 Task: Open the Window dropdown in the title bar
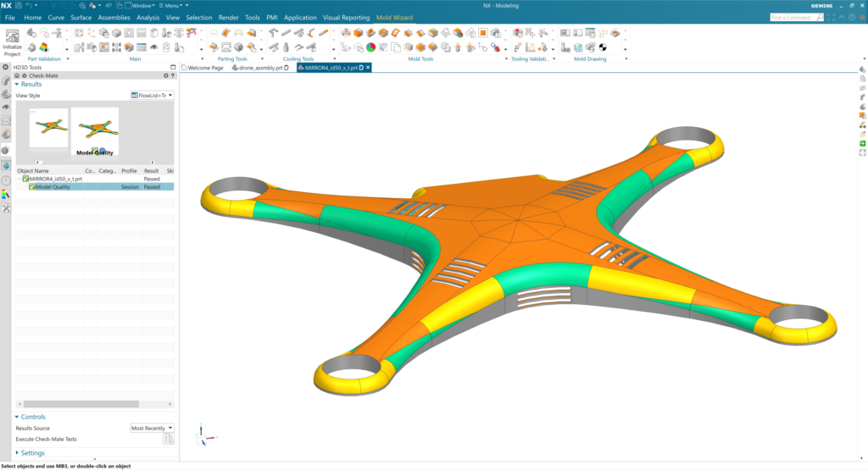pos(140,6)
